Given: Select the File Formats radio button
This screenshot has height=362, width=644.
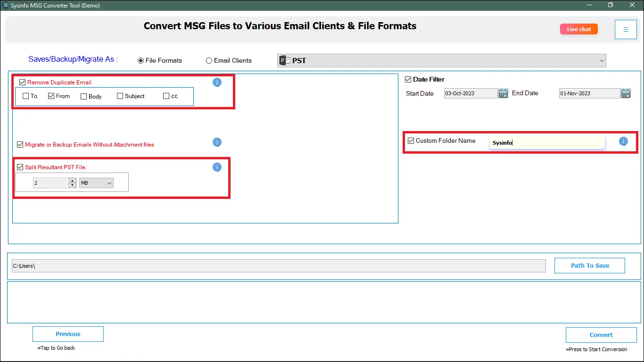Looking at the screenshot, I should pyautogui.click(x=140, y=61).
